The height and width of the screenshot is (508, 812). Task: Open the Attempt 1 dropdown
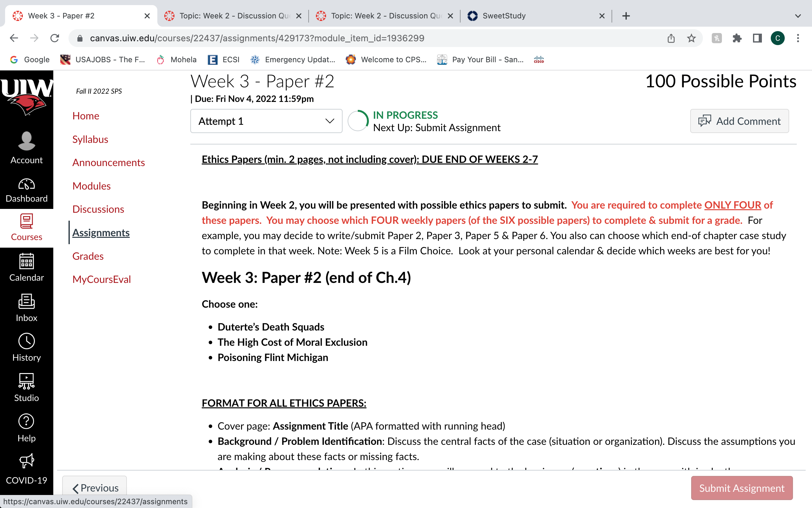point(266,121)
